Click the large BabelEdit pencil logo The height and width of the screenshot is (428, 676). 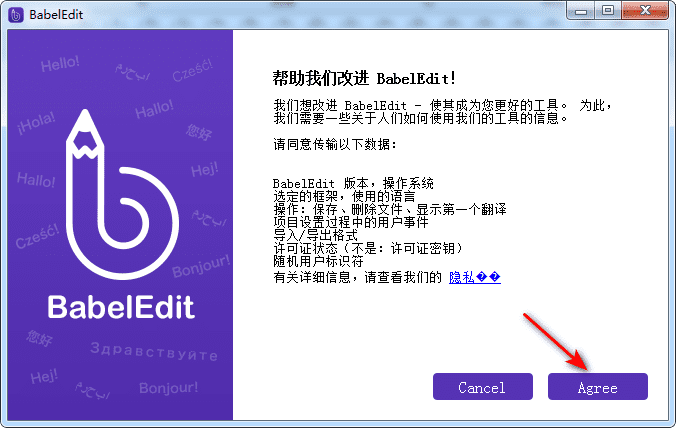pyautogui.click(x=122, y=194)
